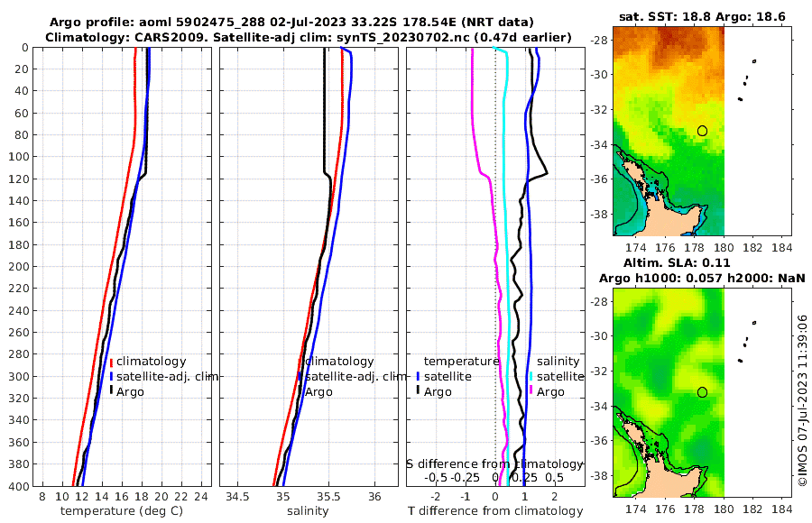Image resolution: width=812 pixels, height=523 pixels.
Task: Click the 'Argo h1000: 0.057 h2000: NaN' text
Action: [x=702, y=278]
